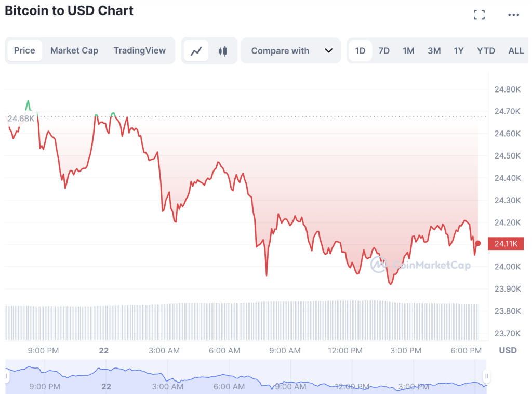
Task: Show ALL time price history
Action: [x=516, y=51]
